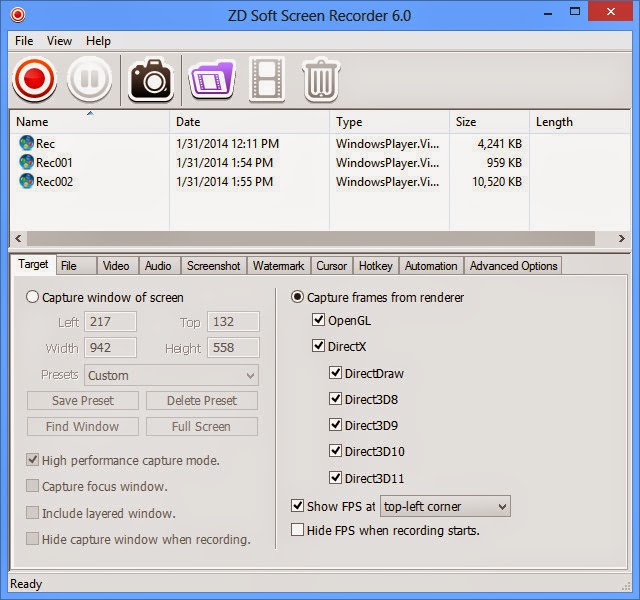Click the icon next to Rec001
The height and width of the screenshot is (600, 640).
(x=27, y=162)
